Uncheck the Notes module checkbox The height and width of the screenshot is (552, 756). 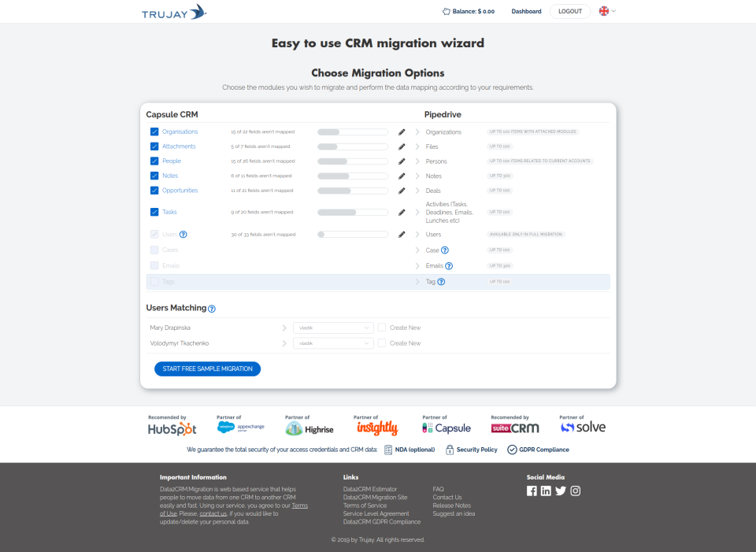click(x=154, y=176)
